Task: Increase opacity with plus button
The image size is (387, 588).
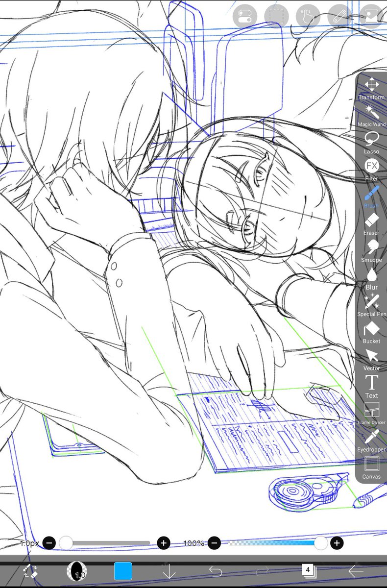Action: point(337,543)
